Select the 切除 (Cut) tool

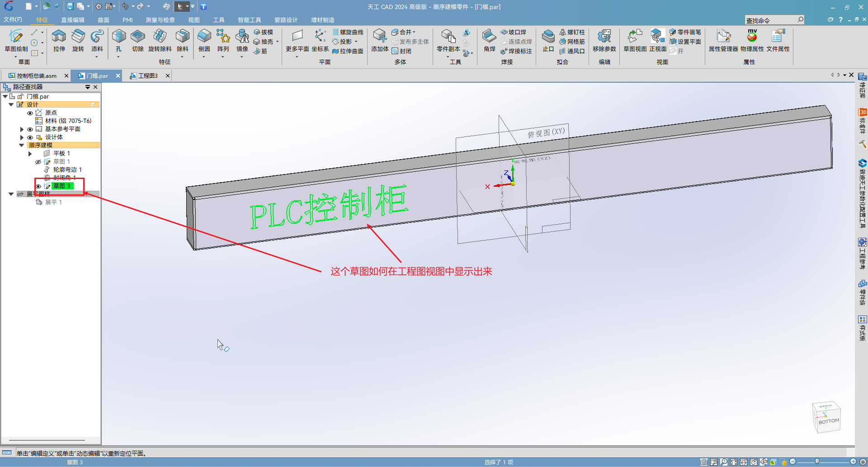point(137,40)
